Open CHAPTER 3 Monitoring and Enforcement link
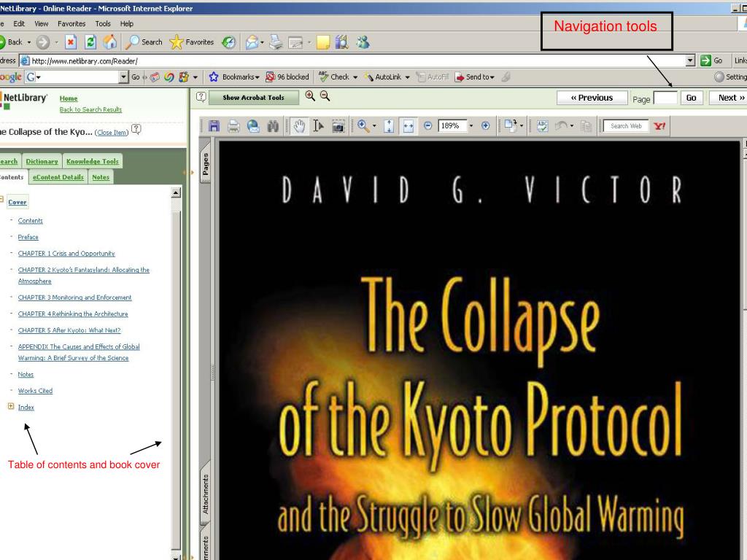The height and width of the screenshot is (560, 747). (x=75, y=297)
